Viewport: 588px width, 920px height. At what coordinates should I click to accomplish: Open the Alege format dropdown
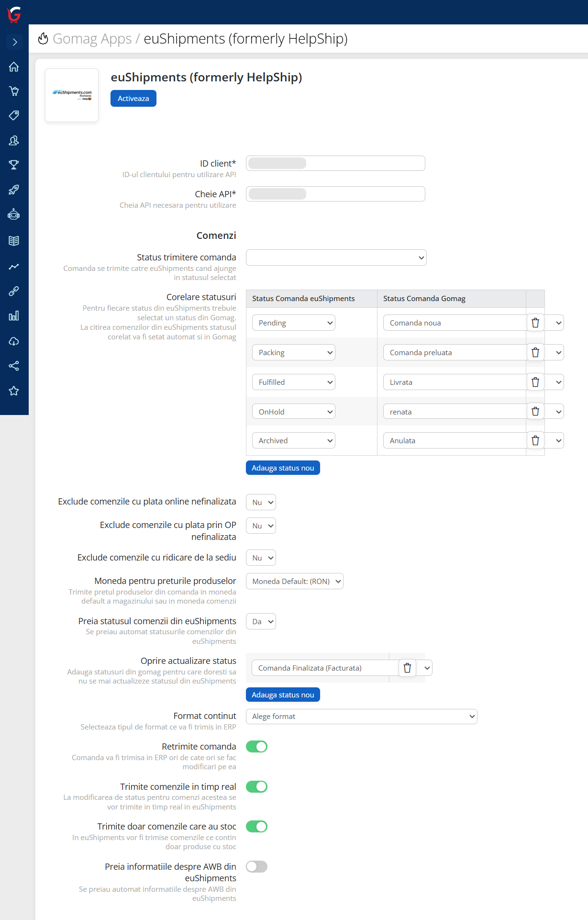click(x=362, y=716)
